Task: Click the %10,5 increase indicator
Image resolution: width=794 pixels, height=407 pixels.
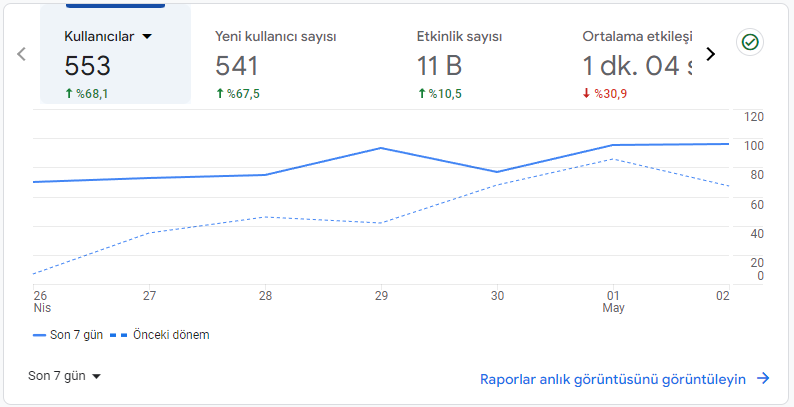Action: coord(439,94)
